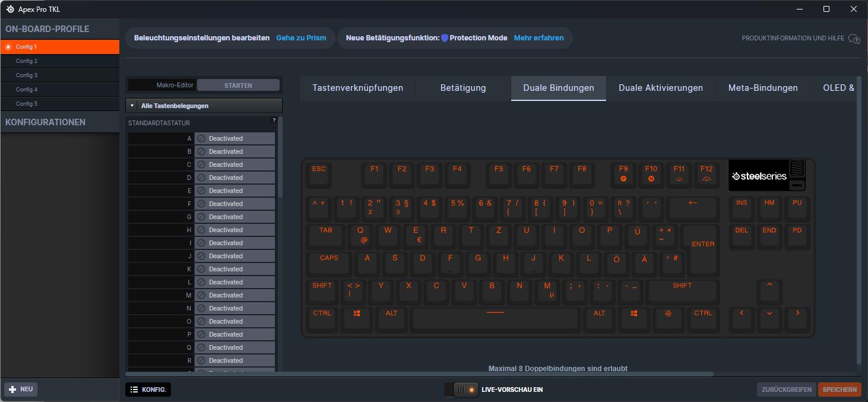The image size is (868, 402).
Task: Click the left Windows key on keyboard
Action: (x=357, y=318)
